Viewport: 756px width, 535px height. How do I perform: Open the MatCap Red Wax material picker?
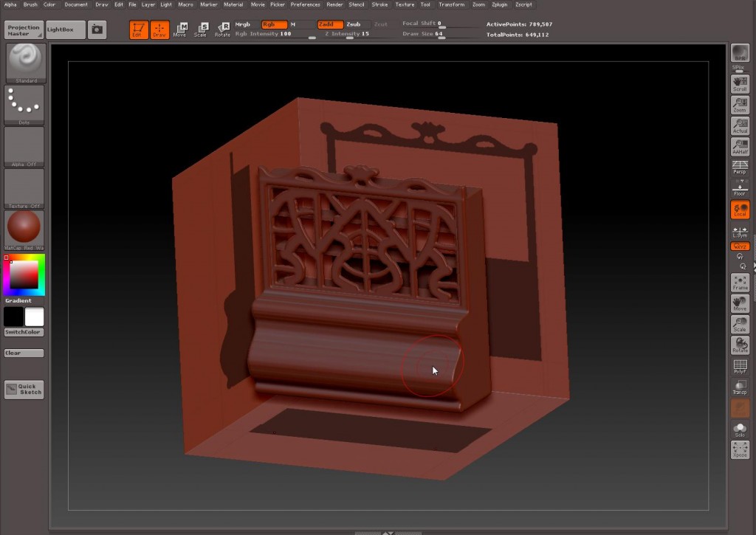pos(24,229)
